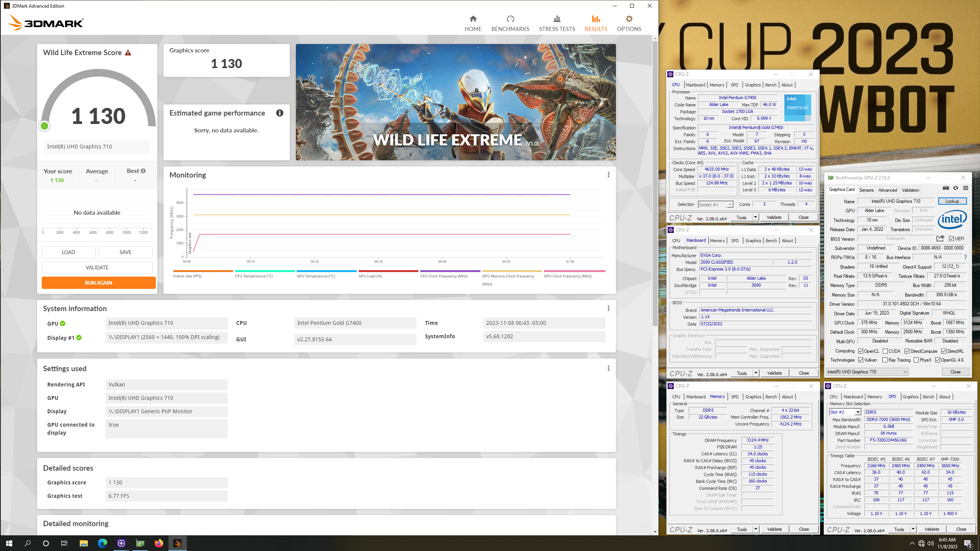Open the Socket #1 selection dropdown in CPU-Z
This screenshot has width=980, height=551.
tap(715, 205)
